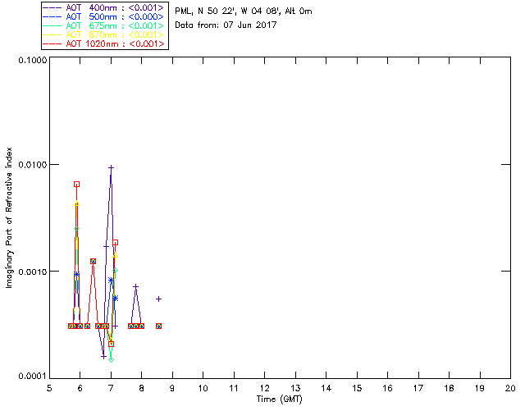Click the 0.0100 y-axis tick label
Viewport: 525px width, 420px height.
[x=32, y=164]
